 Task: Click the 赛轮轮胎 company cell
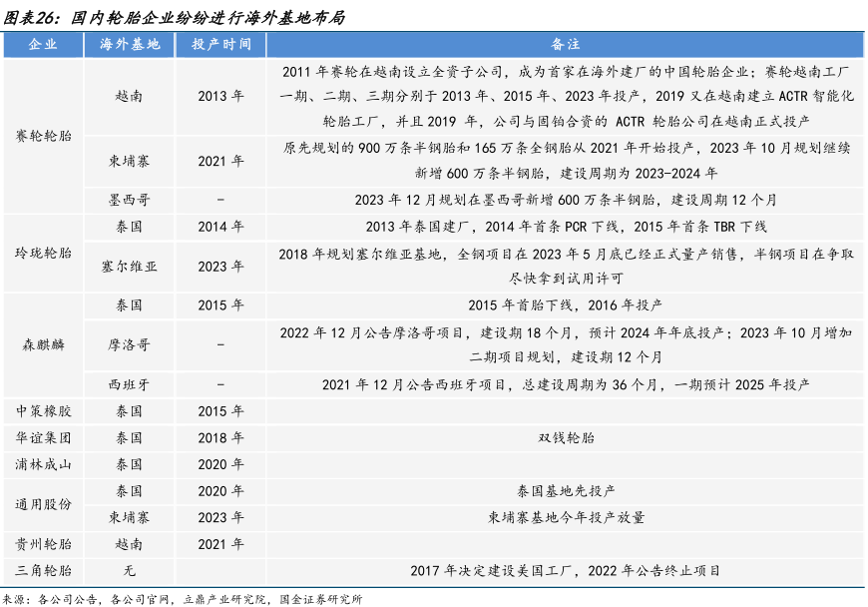[x=44, y=135]
